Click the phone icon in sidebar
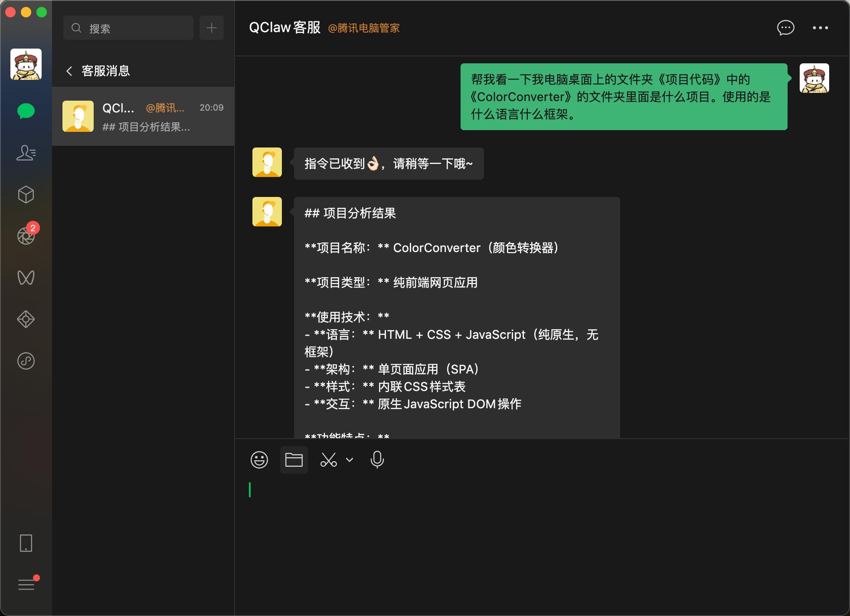The width and height of the screenshot is (850, 616). 26,543
